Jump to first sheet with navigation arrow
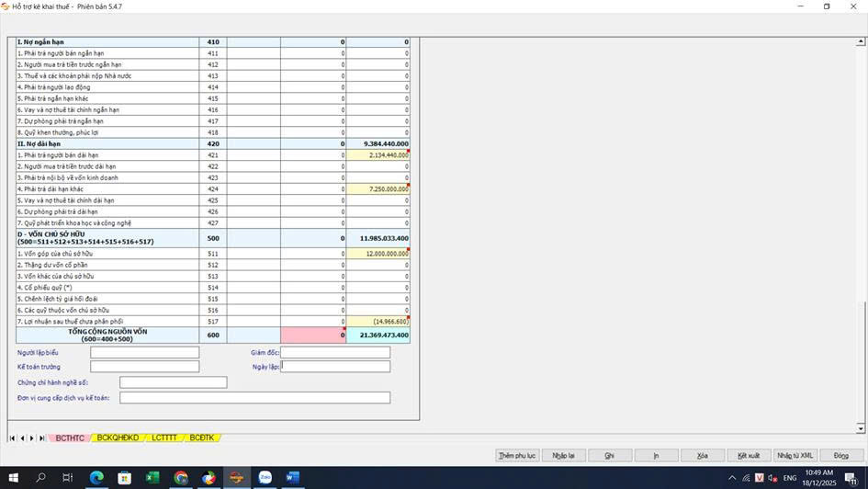The width and height of the screenshot is (868, 489). [x=12, y=438]
